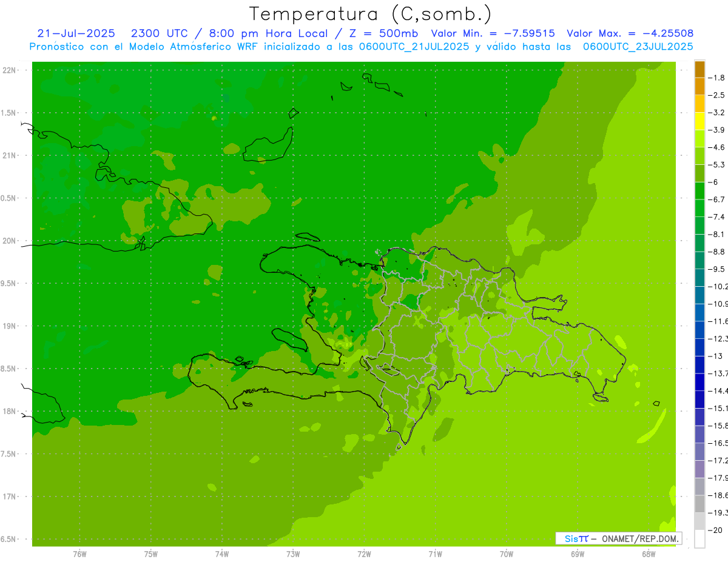The image size is (728, 562).
Task: Click the 8:00 pm Hora Local text
Action: [x=267, y=33]
